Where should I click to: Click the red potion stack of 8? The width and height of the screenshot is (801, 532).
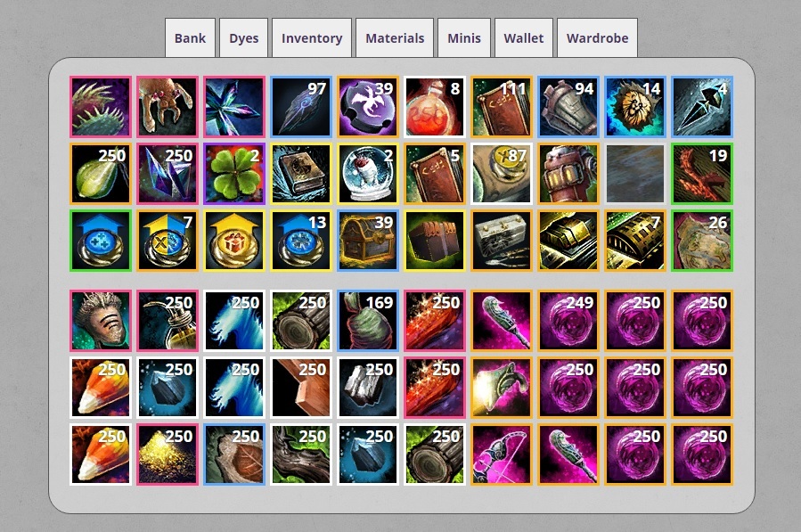coord(435,107)
